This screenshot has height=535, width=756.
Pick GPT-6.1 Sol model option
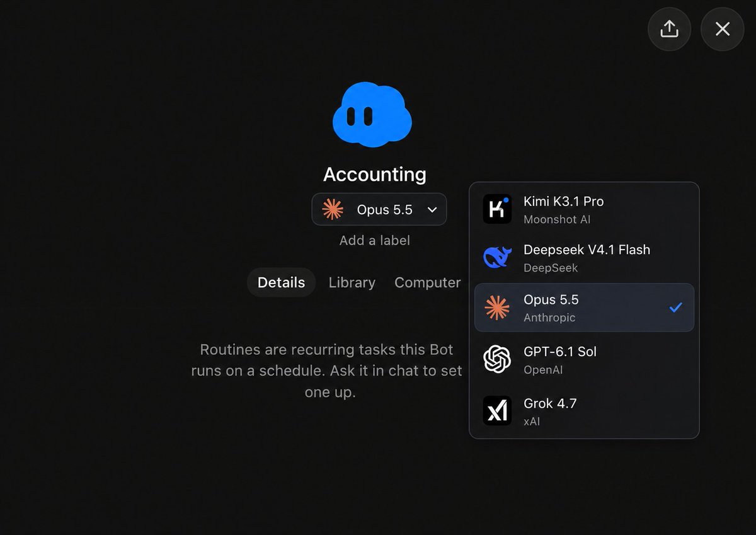click(584, 360)
